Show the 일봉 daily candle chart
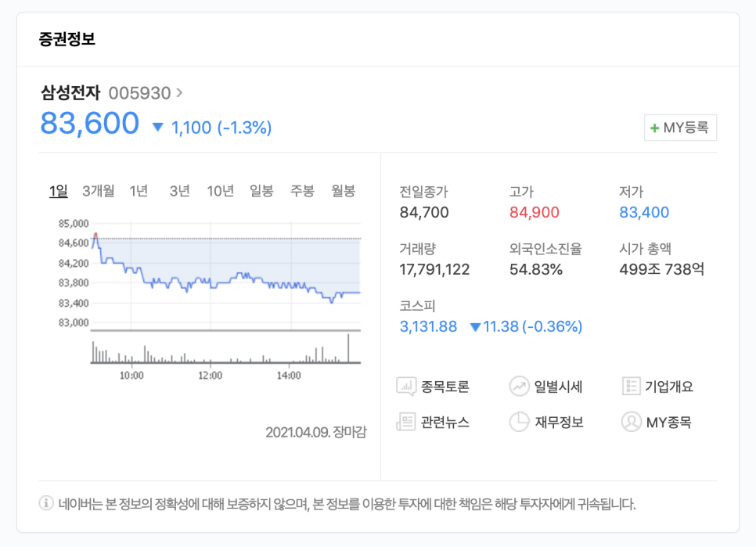This screenshot has width=756, height=547. coord(261,191)
